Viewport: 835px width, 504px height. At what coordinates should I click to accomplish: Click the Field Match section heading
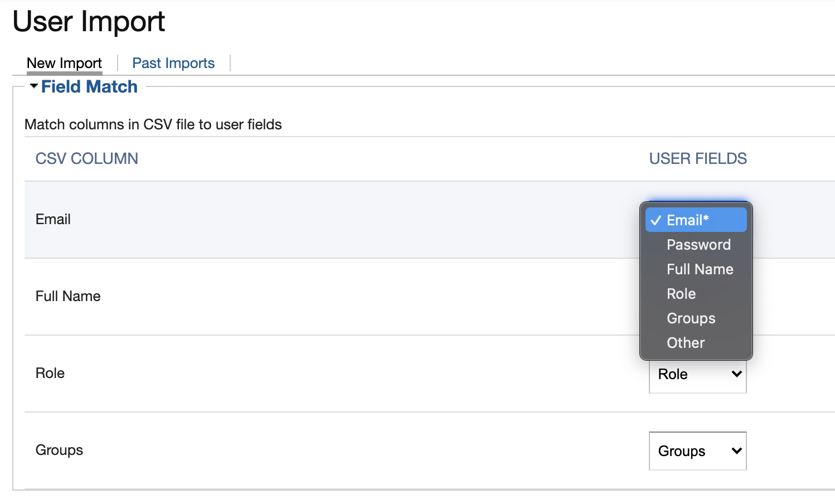point(89,87)
